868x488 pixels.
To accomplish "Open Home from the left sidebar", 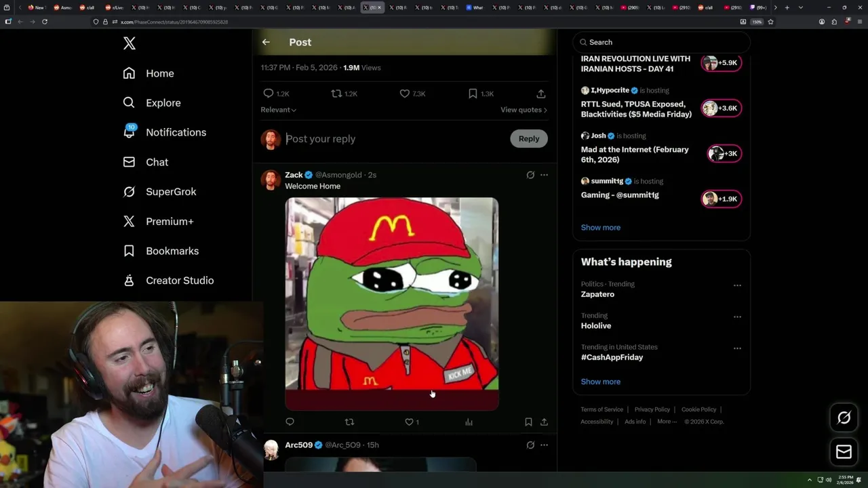I will (x=148, y=73).
